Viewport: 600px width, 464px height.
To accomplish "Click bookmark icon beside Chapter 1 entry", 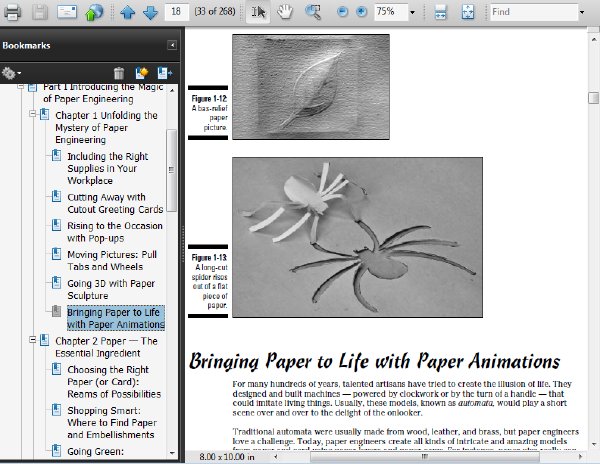I will pyautogui.click(x=44, y=114).
